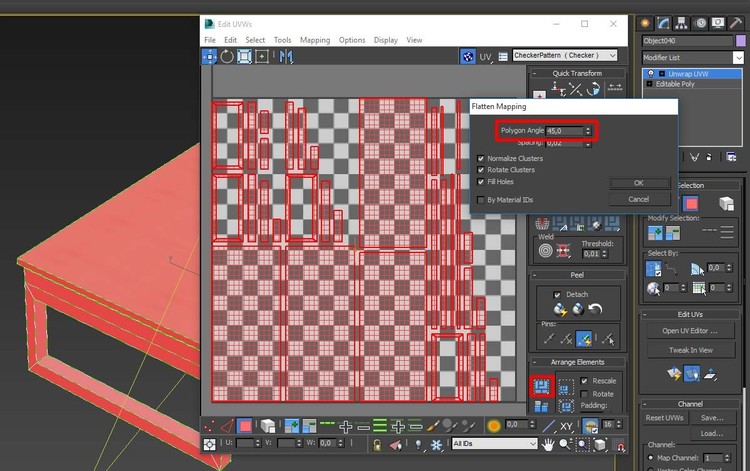Collapse the Peel rollout
This screenshot has height=471, width=750.
[x=534, y=275]
